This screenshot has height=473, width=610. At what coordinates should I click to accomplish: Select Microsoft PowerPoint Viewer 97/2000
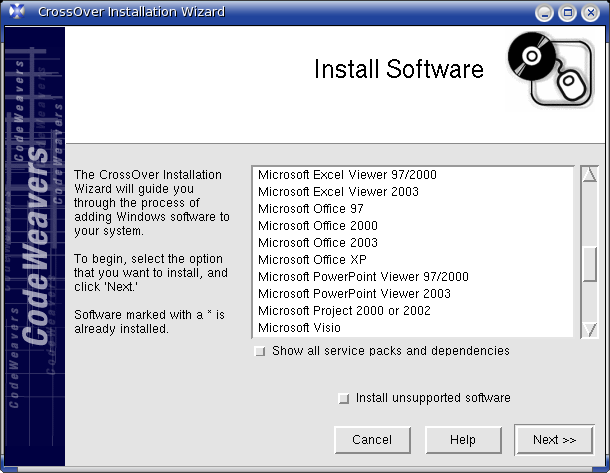(x=413, y=277)
